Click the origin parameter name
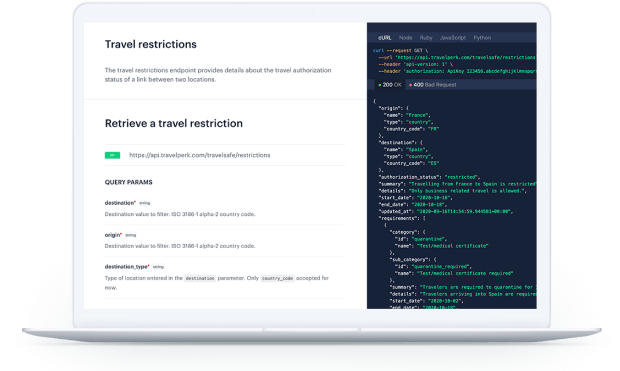The width and height of the screenshot is (620, 371). coord(112,235)
